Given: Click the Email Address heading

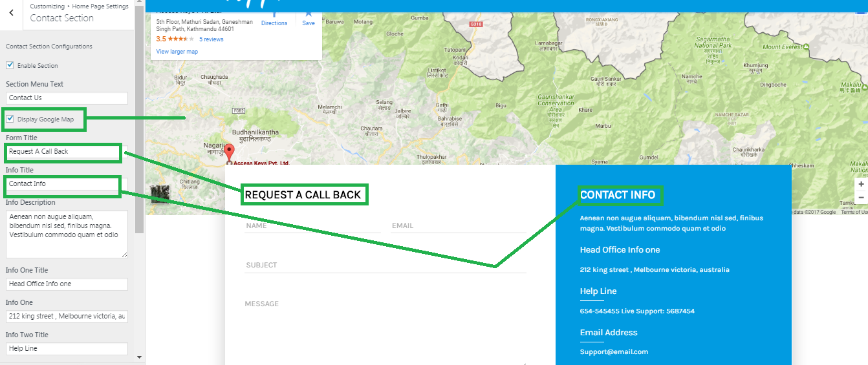Looking at the screenshot, I should coord(609,333).
